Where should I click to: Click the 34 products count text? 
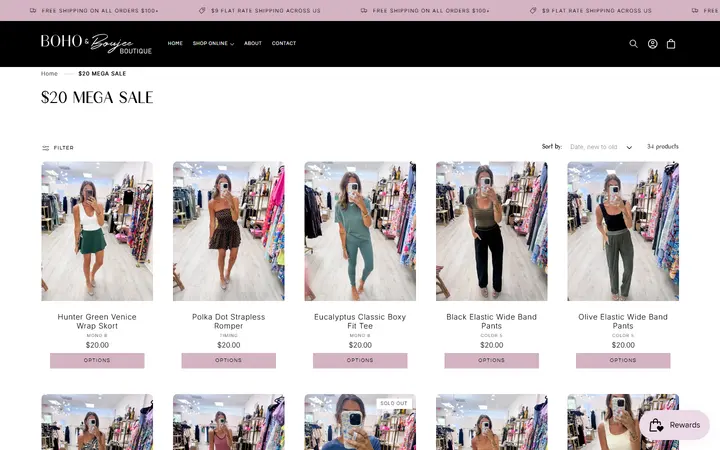[x=663, y=146]
